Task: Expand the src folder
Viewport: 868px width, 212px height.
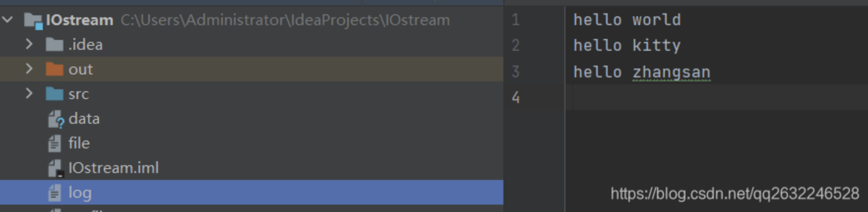Action: 29,94
